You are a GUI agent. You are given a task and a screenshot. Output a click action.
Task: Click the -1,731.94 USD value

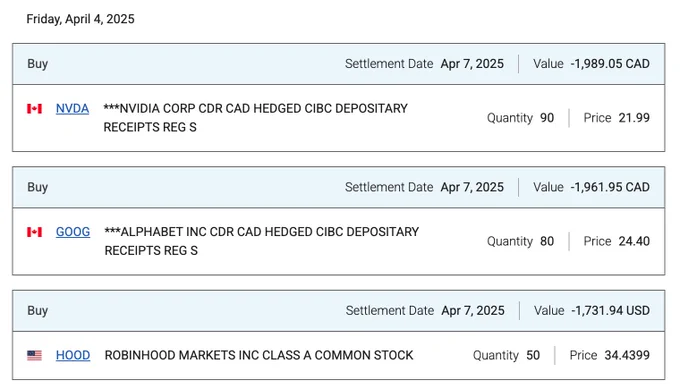click(610, 311)
